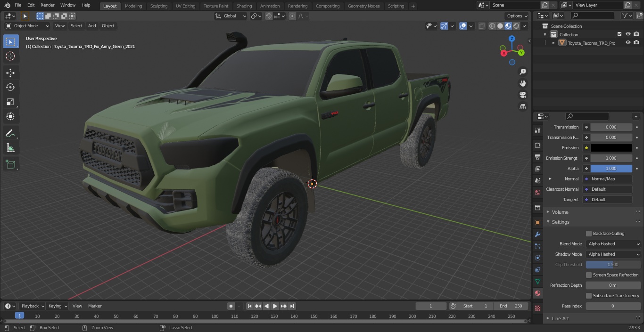Open the Texture properties tab

pyautogui.click(x=537, y=308)
